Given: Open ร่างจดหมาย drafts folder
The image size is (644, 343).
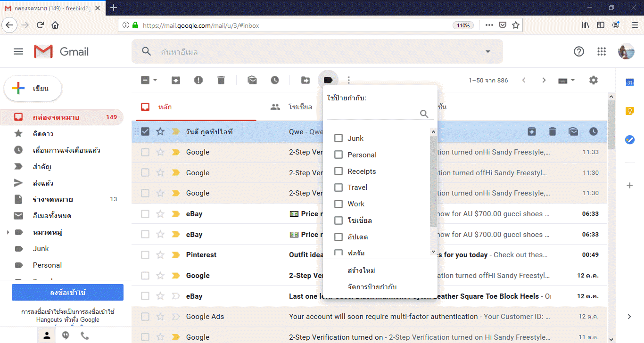Looking at the screenshot, I should click(x=62, y=199).
